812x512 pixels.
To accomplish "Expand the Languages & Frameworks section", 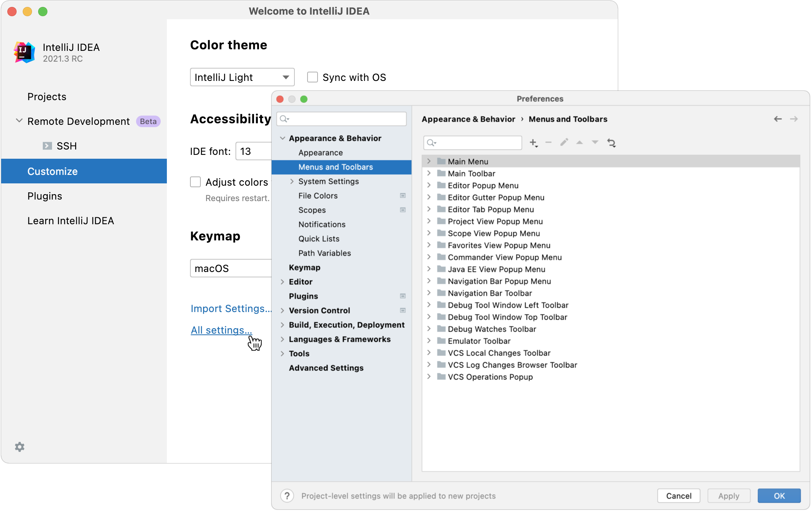I will (282, 339).
